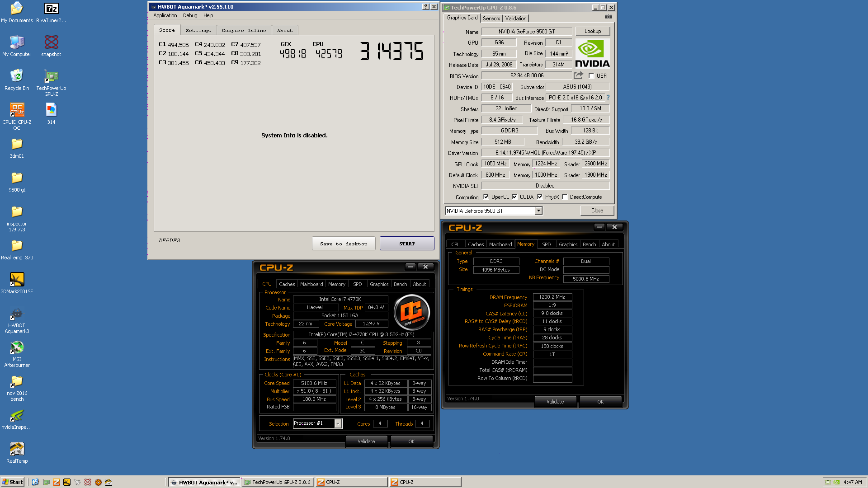Switch to GPU-Z Sensors tab
Viewport: 868px width, 488px height.
tap(491, 19)
